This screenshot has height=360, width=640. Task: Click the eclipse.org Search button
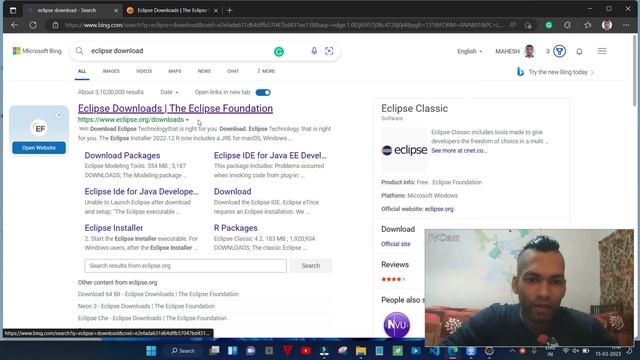click(311, 266)
